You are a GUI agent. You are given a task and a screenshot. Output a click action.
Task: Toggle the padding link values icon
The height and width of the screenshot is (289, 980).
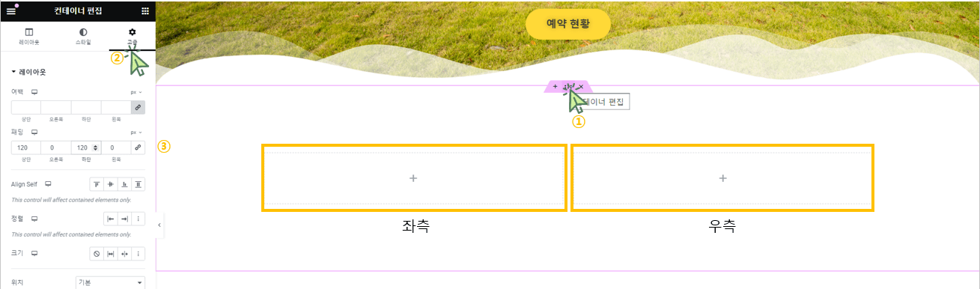click(x=138, y=148)
